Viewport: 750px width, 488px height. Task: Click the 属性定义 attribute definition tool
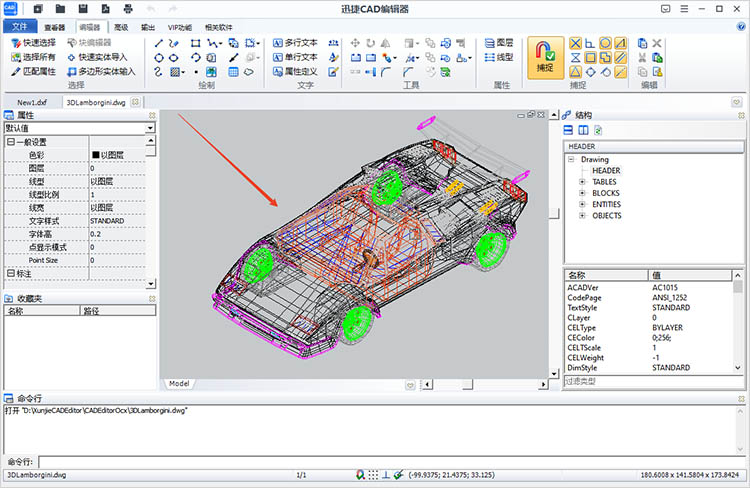point(294,72)
